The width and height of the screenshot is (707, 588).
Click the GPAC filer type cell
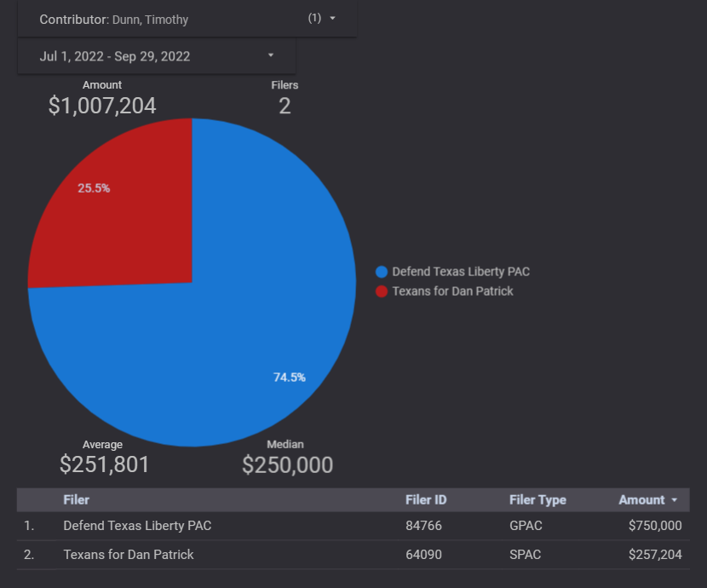pyautogui.click(x=526, y=526)
